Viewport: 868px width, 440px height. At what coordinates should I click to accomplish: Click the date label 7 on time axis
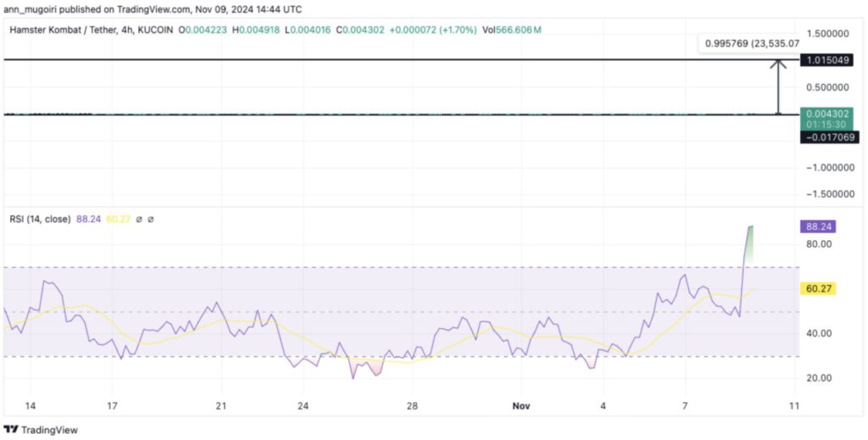click(685, 406)
